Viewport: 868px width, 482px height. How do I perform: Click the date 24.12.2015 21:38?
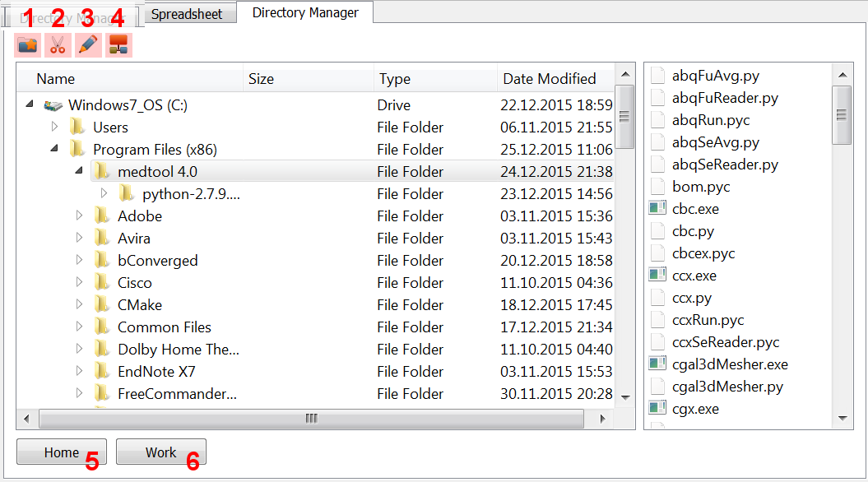556,172
